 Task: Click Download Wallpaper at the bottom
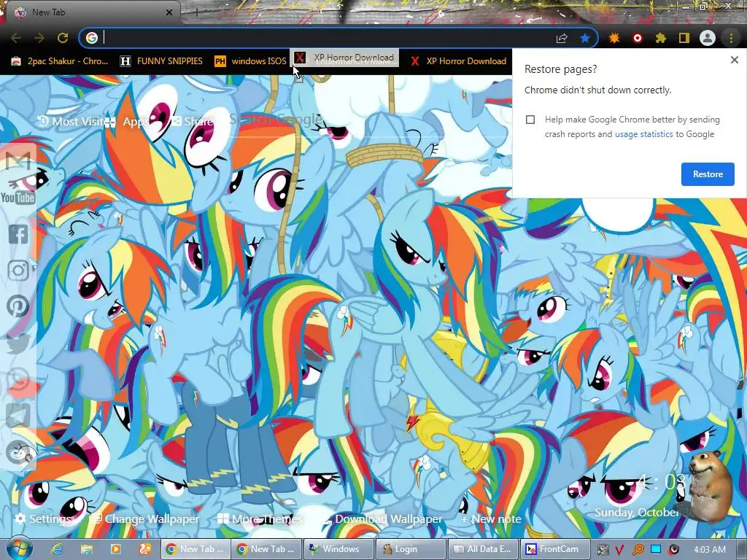(x=383, y=518)
